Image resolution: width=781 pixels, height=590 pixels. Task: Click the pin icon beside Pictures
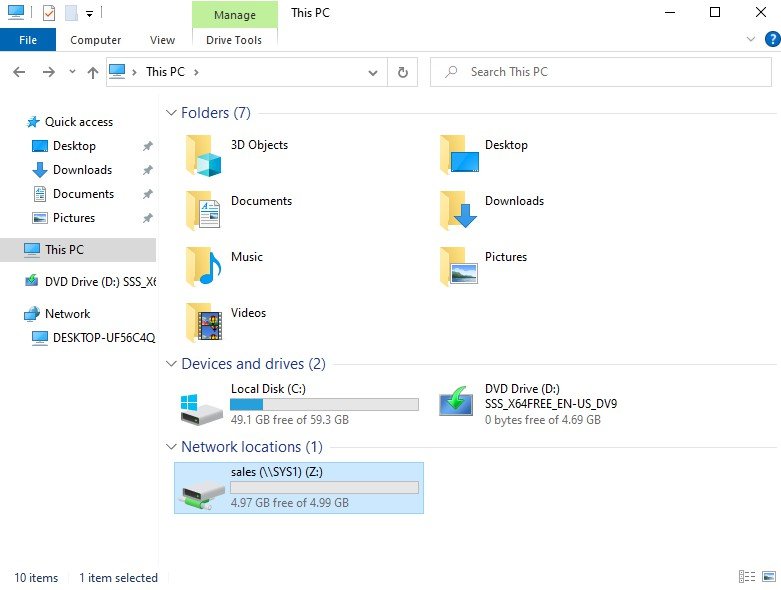(x=147, y=218)
